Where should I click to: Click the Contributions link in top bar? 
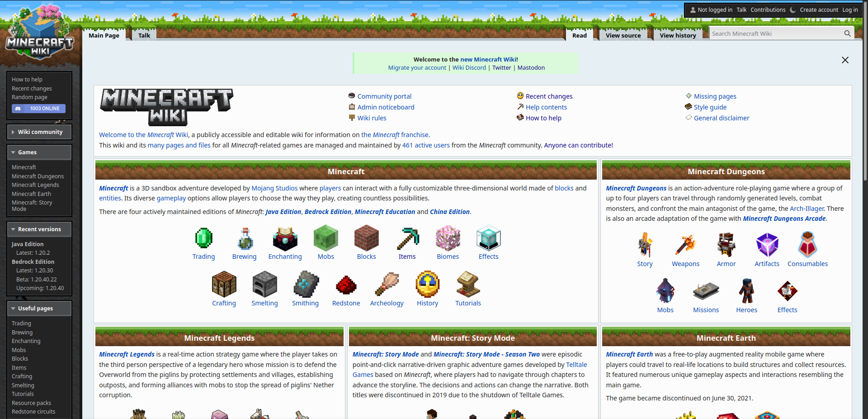pos(768,10)
